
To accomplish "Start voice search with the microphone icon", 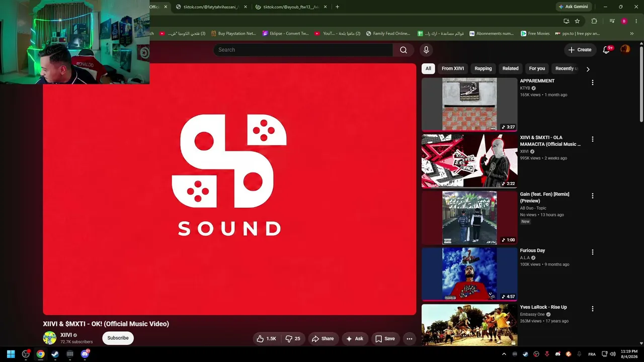I will 426,50.
